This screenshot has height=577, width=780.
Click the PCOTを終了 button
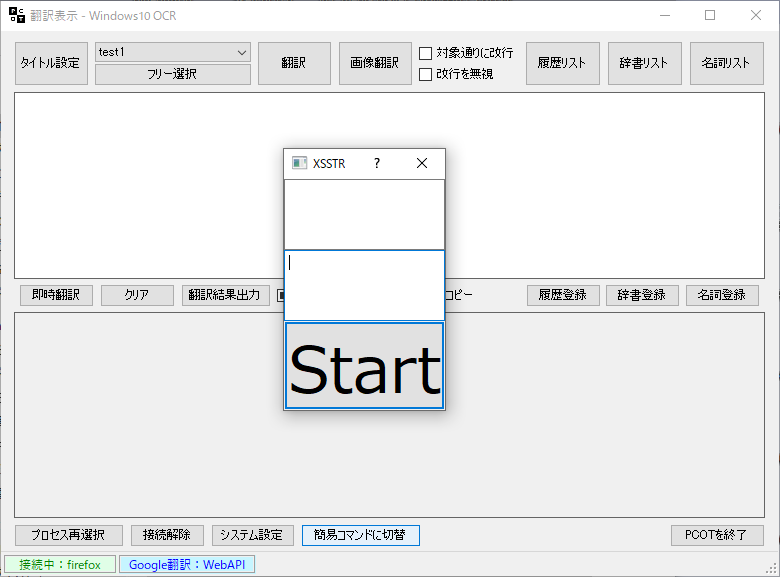tap(717, 535)
